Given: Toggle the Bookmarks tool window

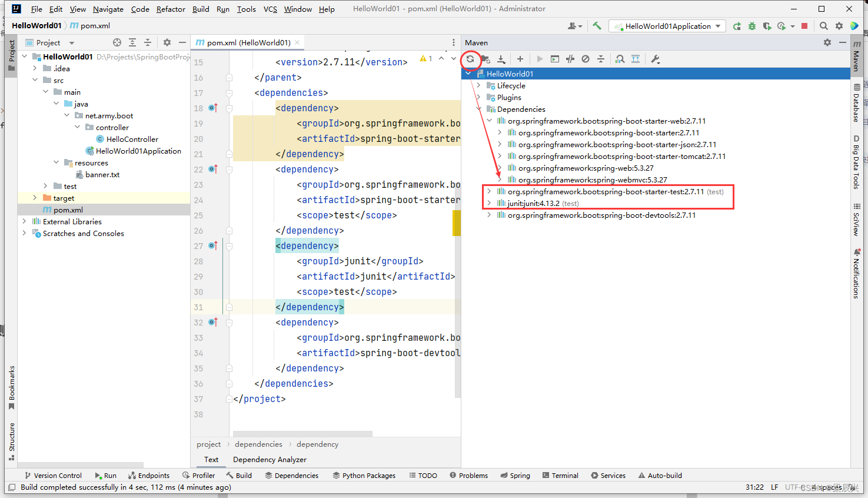Looking at the screenshot, I should [11, 388].
